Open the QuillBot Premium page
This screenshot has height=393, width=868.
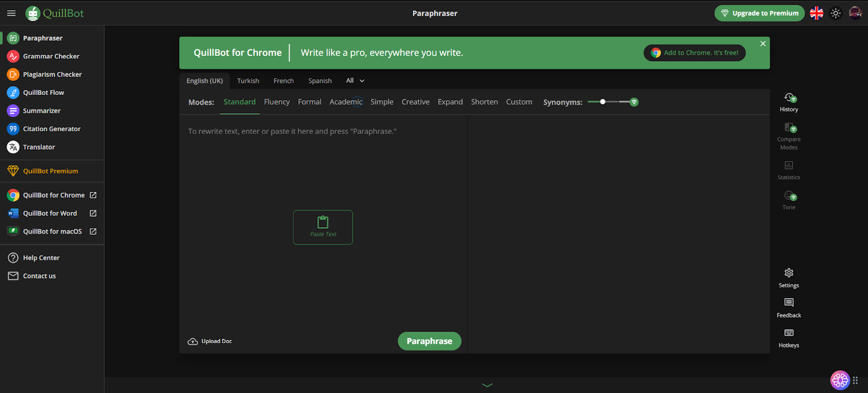tap(52, 171)
